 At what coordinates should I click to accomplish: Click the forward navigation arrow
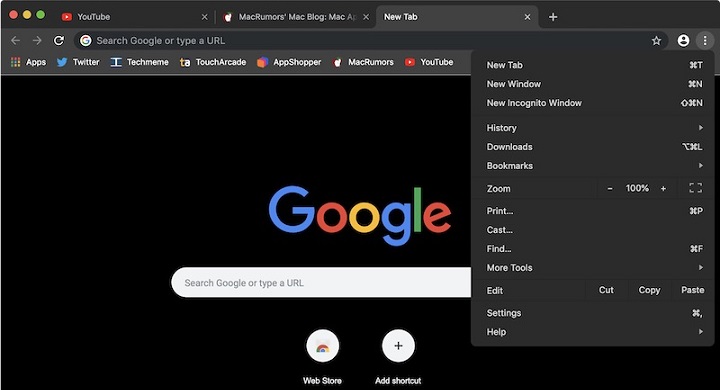click(x=37, y=40)
